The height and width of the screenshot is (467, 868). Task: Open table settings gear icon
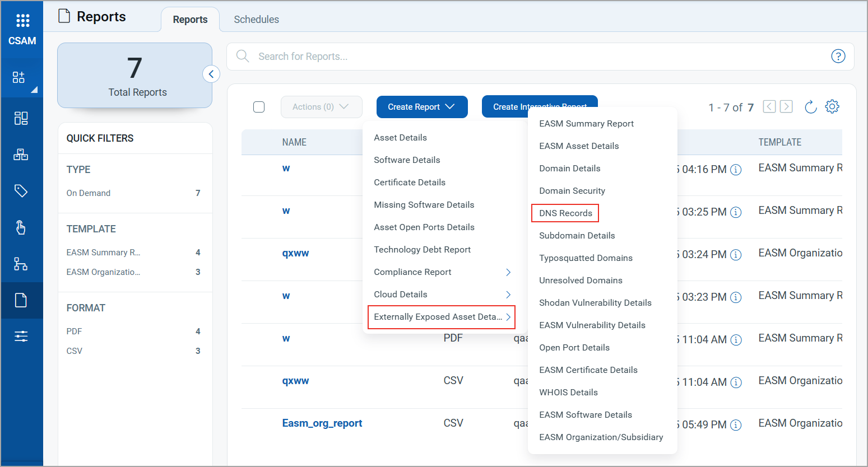pos(832,106)
